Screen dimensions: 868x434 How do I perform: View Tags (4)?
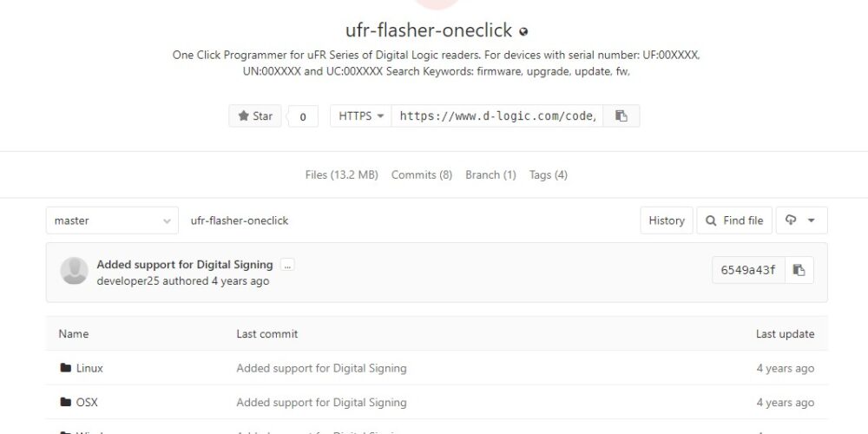[548, 175]
